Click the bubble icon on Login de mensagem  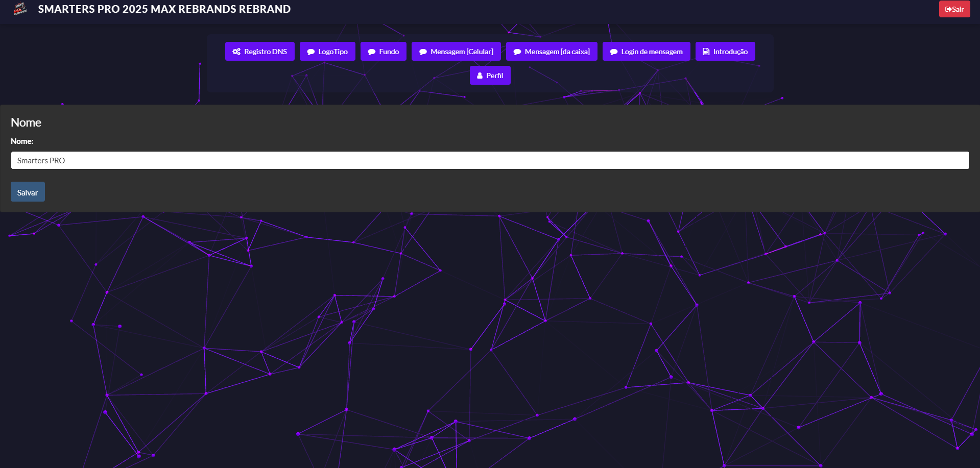tap(613, 52)
